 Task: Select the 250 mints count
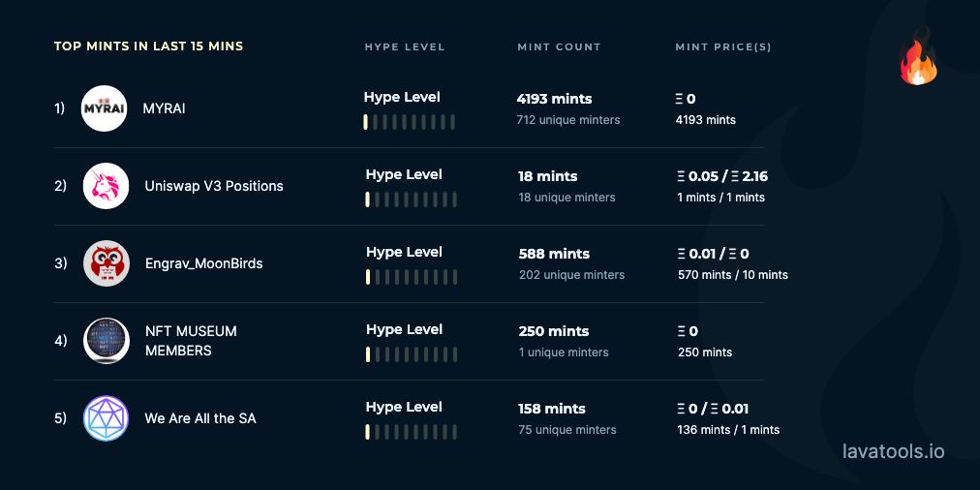pyautogui.click(x=554, y=331)
